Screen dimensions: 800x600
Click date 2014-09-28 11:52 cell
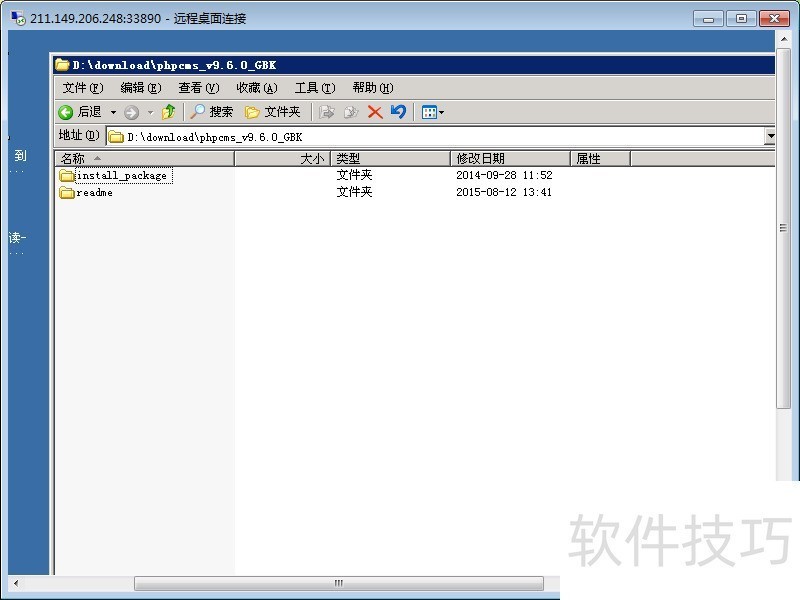pos(504,175)
